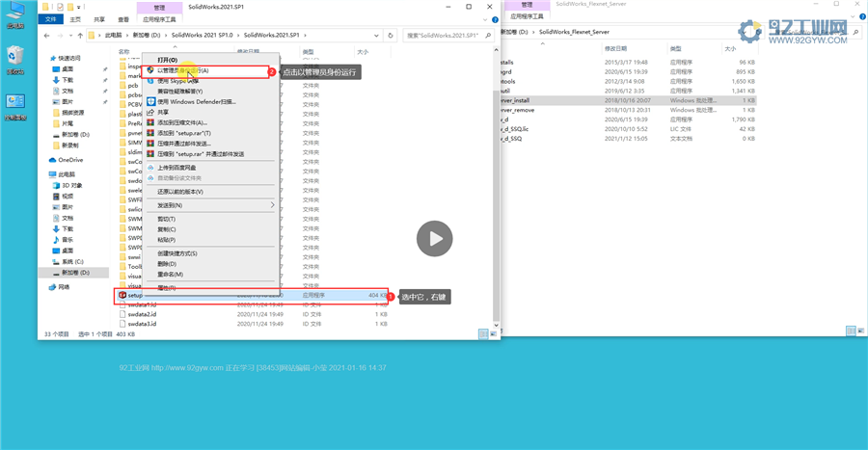The image size is (868, 450).
Task: Open 应用程序工具 tab in front window
Action: click(159, 19)
